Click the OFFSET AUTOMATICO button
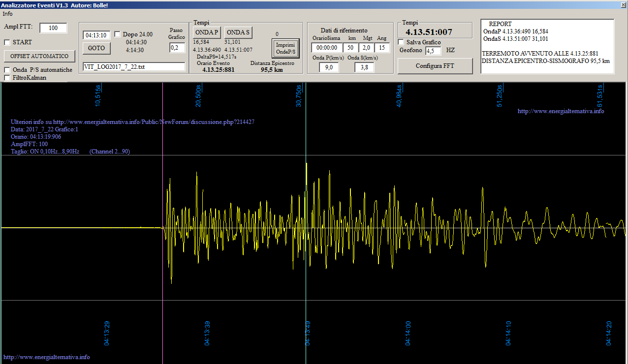 39,56
